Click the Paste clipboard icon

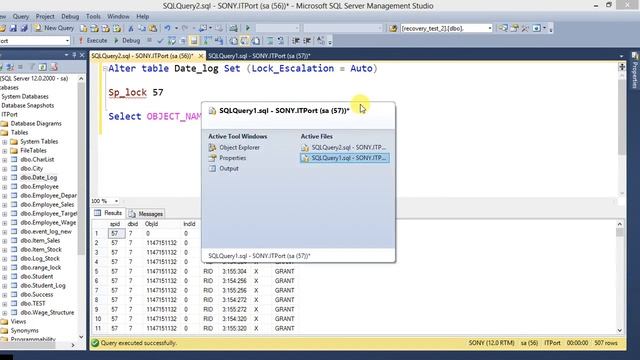point(153,28)
